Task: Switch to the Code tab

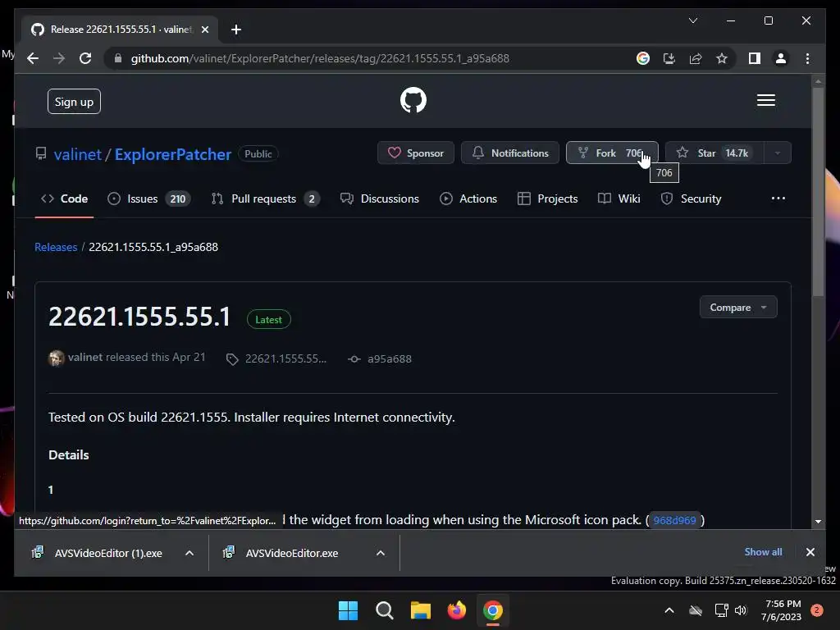Action: tap(64, 199)
